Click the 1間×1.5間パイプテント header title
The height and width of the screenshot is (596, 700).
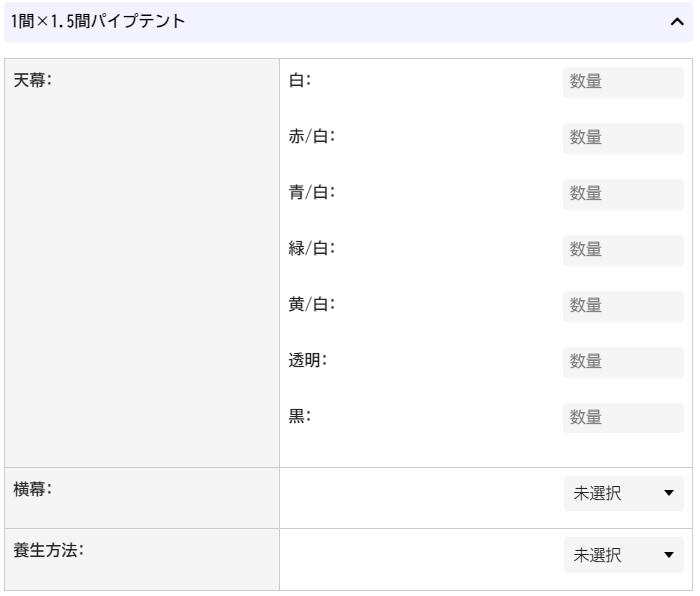(x=98, y=21)
